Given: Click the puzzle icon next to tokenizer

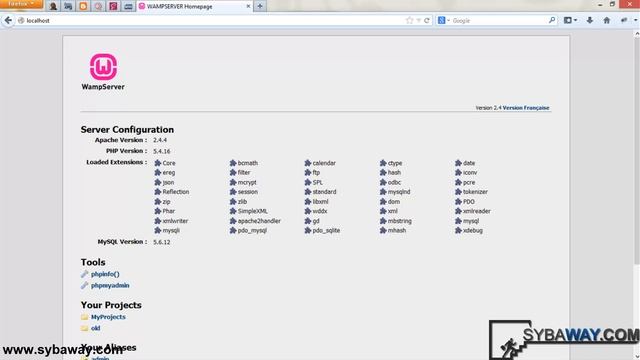Looking at the screenshot, I should click(458, 191).
